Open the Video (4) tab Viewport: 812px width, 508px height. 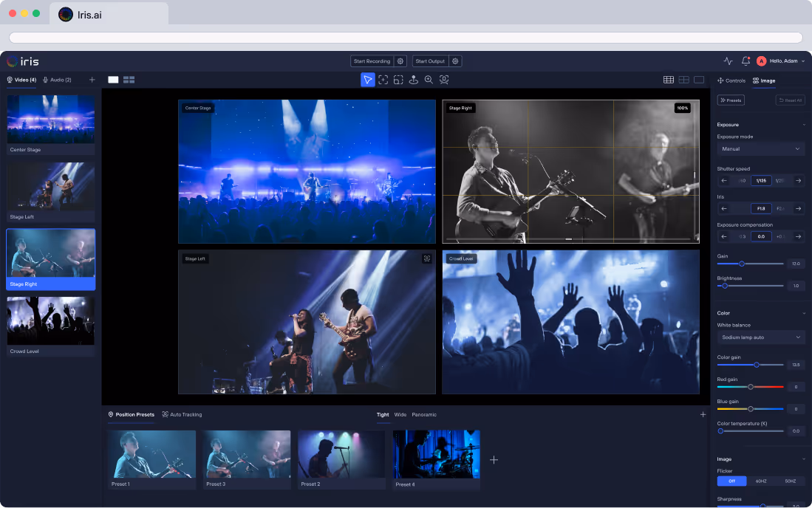pyautogui.click(x=21, y=80)
